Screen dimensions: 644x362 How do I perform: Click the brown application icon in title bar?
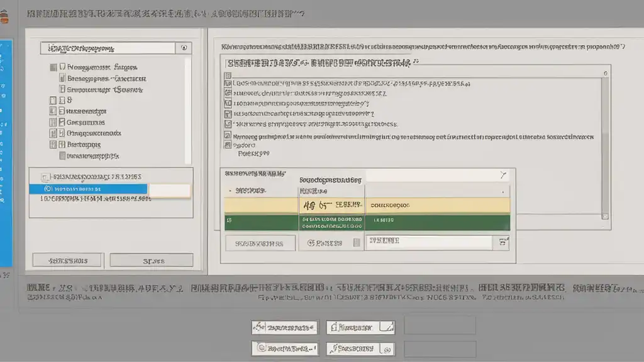[4, 18]
